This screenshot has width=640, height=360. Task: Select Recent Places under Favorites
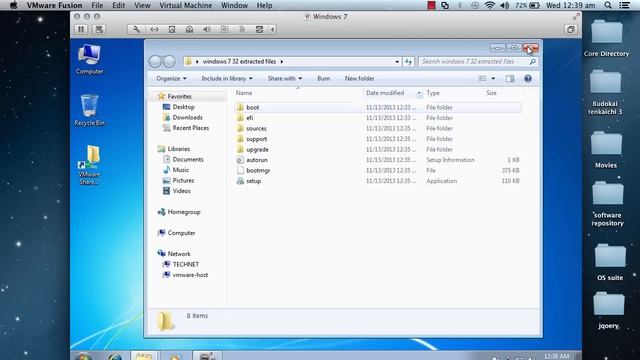tap(191, 128)
